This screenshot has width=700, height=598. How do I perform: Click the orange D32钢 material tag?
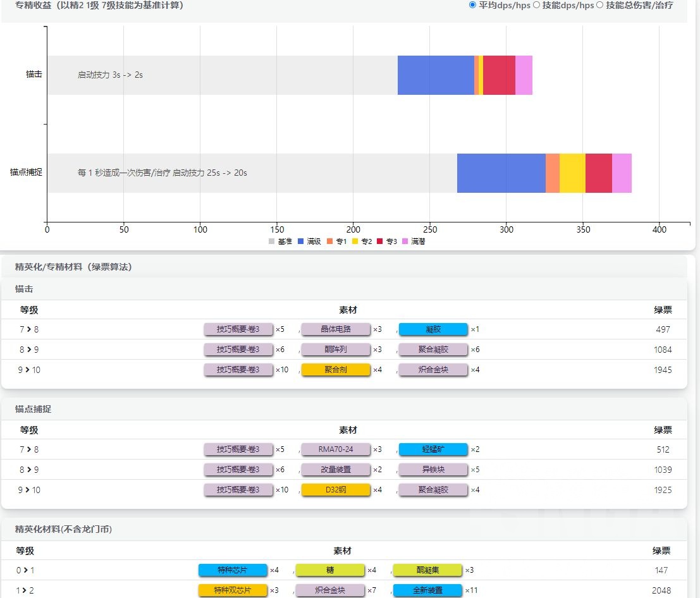click(x=336, y=489)
